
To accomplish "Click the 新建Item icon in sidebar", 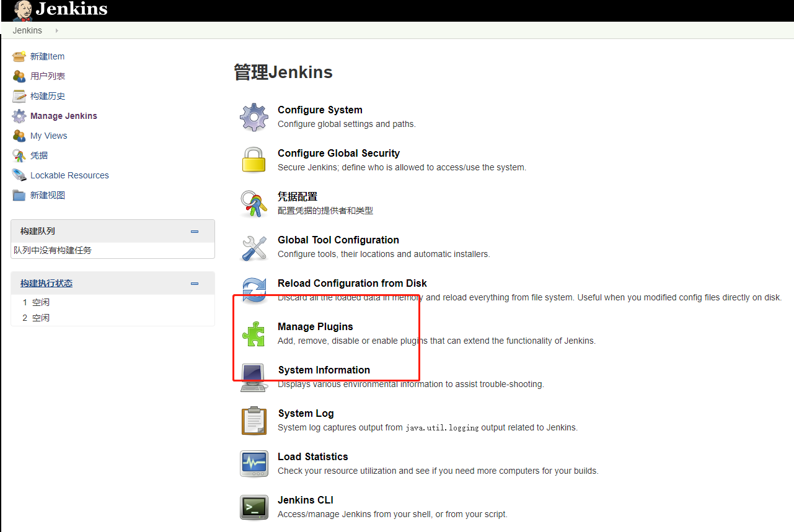I will click(x=19, y=56).
